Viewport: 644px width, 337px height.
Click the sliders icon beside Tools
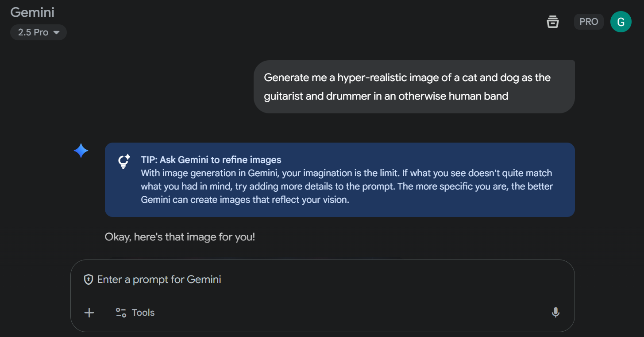pos(121,313)
